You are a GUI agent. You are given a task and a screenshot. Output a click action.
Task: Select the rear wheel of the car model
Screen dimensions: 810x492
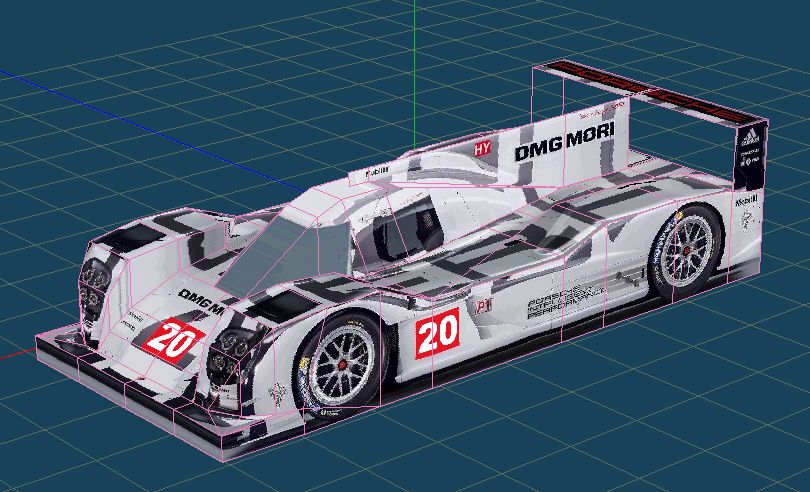686,252
